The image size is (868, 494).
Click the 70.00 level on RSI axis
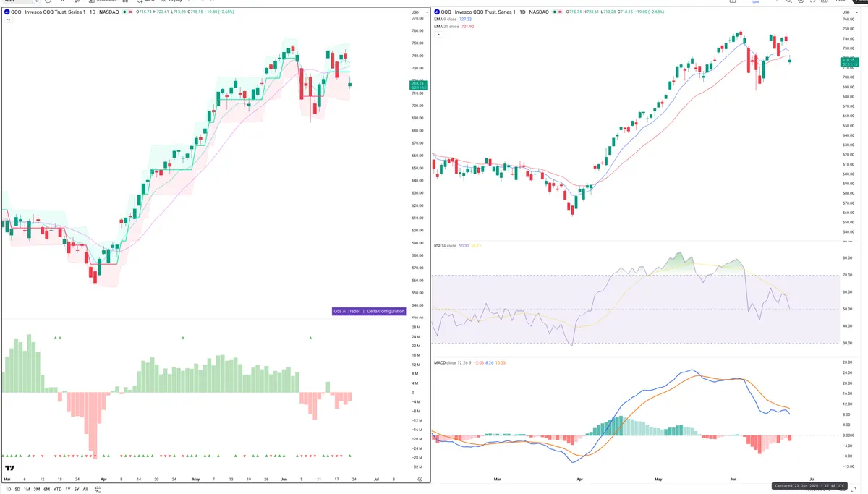(847, 275)
